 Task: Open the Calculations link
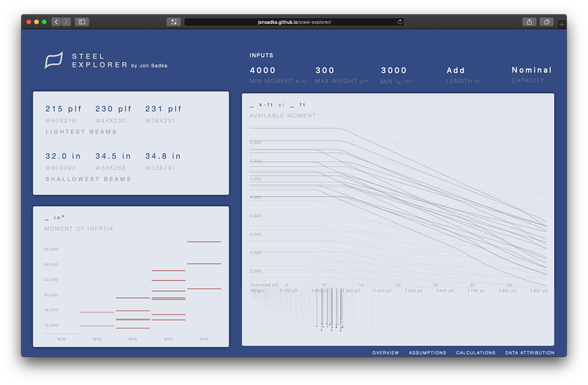tap(476, 353)
